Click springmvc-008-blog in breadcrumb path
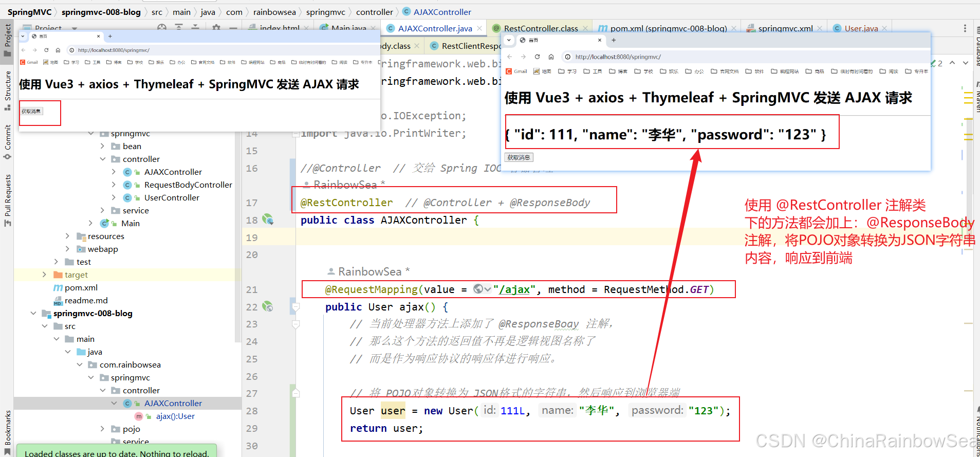The width and height of the screenshot is (980, 457). coord(101,12)
